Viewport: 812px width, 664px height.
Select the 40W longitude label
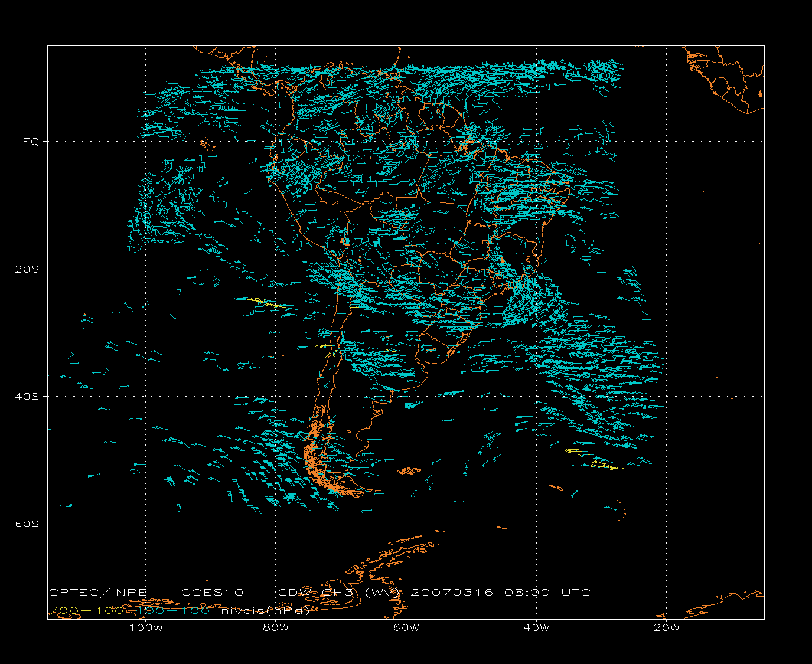pos(536,627)
